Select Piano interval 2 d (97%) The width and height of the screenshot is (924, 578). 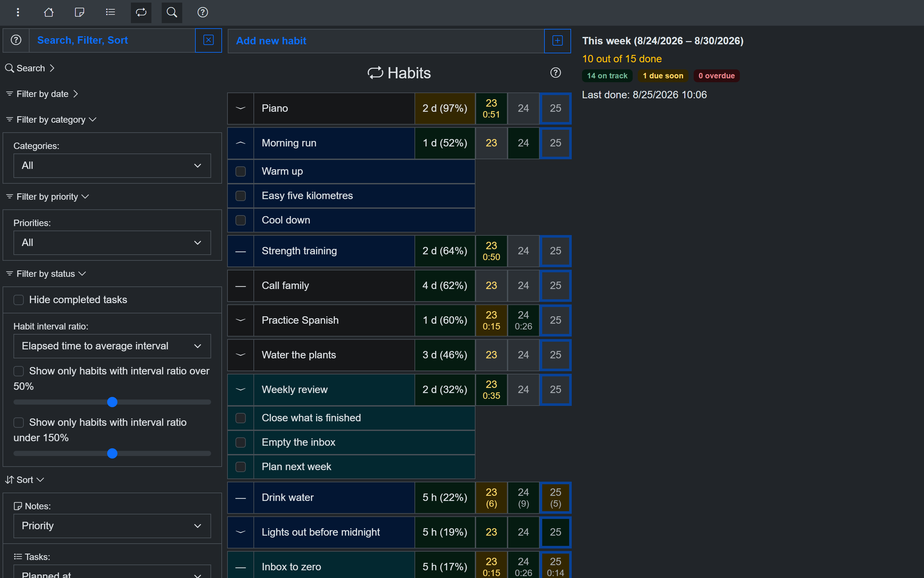point(445,108)
